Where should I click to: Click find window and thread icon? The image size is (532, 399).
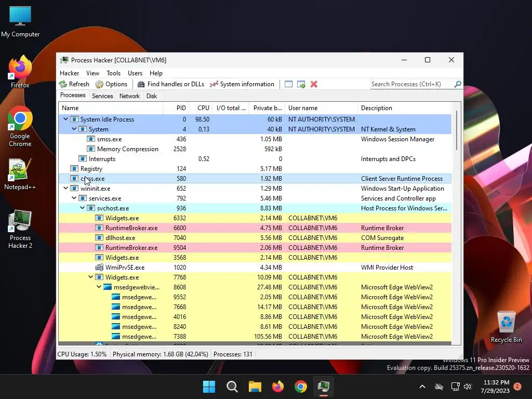301,84
